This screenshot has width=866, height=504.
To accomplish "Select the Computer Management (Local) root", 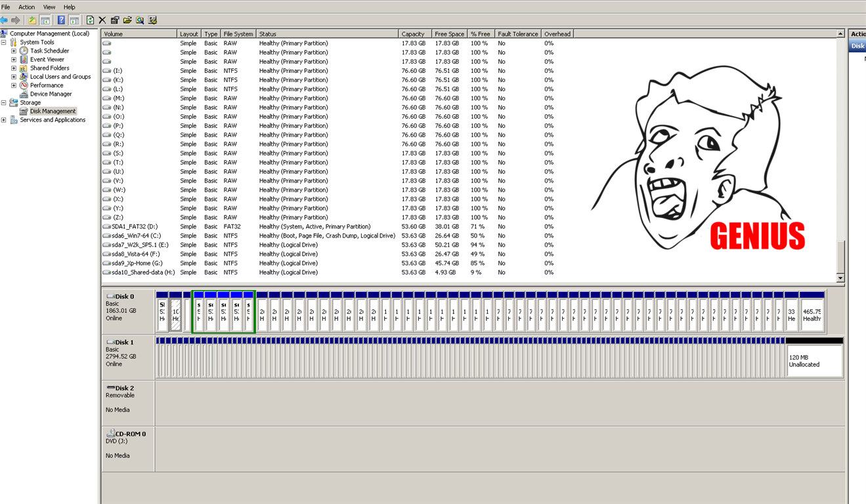I will tap(49, 33).
